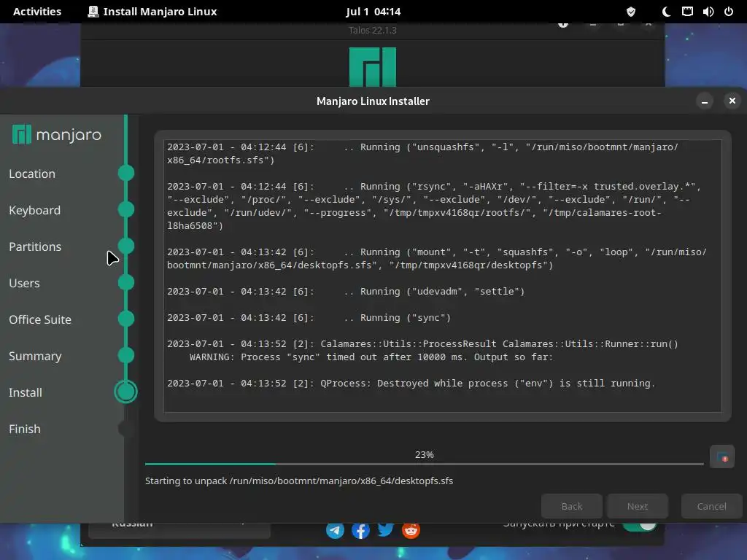Screen dimensions: 747x560
Task: Click the 23% installation progress bar
Action: (424, 463)
